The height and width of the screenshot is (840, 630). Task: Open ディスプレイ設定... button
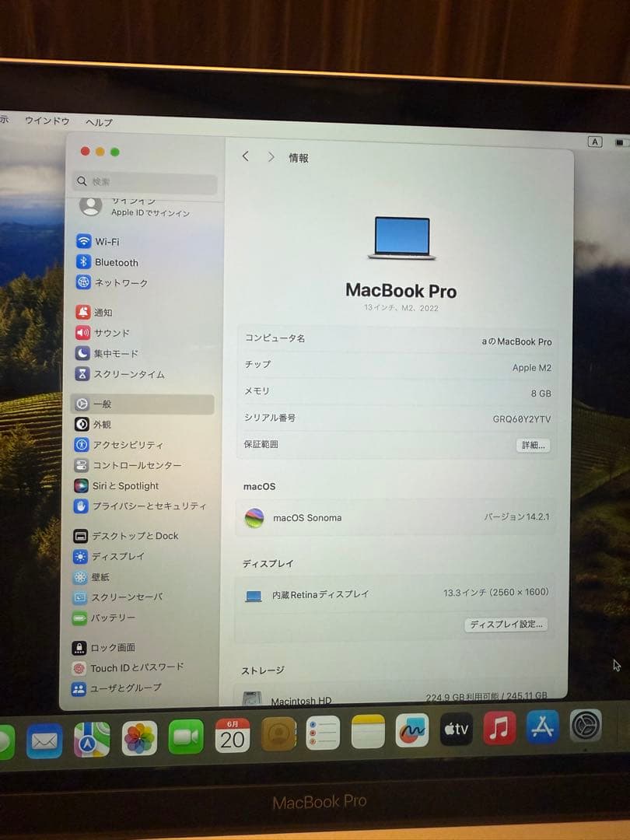click(x=506, y=625)
